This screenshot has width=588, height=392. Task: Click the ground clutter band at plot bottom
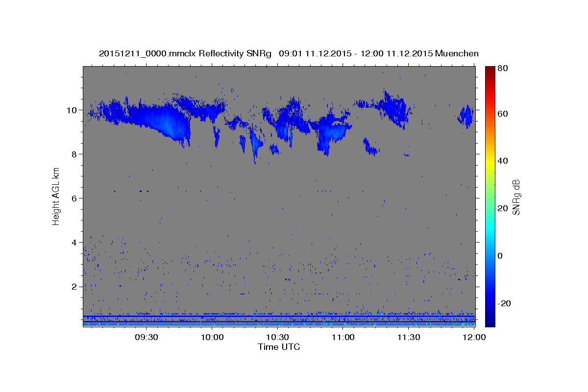click(x=279, y=320)
